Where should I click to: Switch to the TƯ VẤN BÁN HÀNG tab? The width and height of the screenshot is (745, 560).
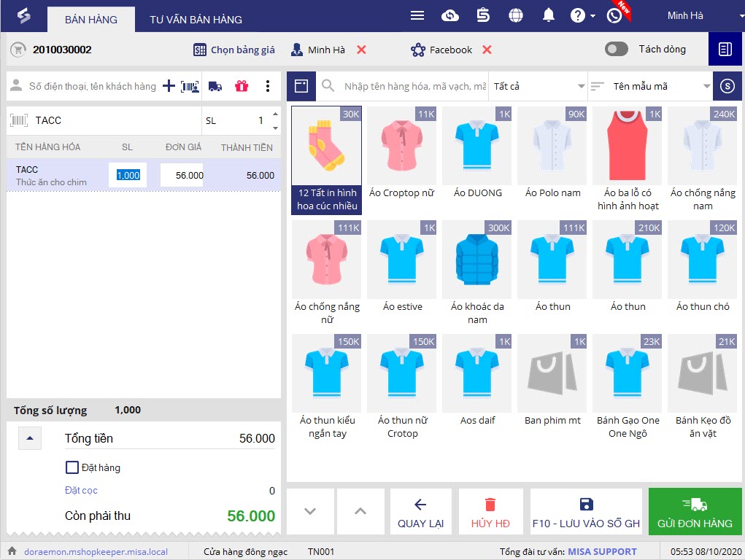point(196,20)
